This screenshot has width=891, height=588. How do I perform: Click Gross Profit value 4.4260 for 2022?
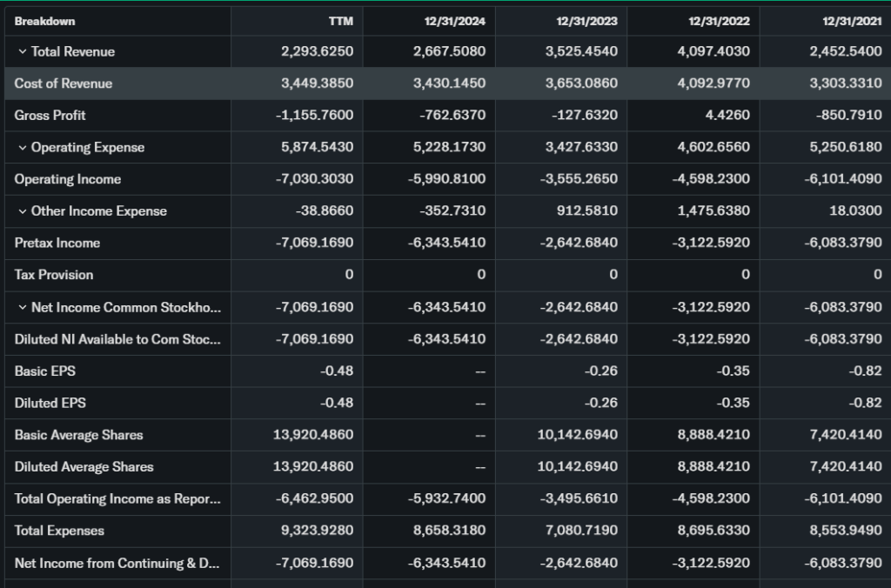tap(730, 116)
